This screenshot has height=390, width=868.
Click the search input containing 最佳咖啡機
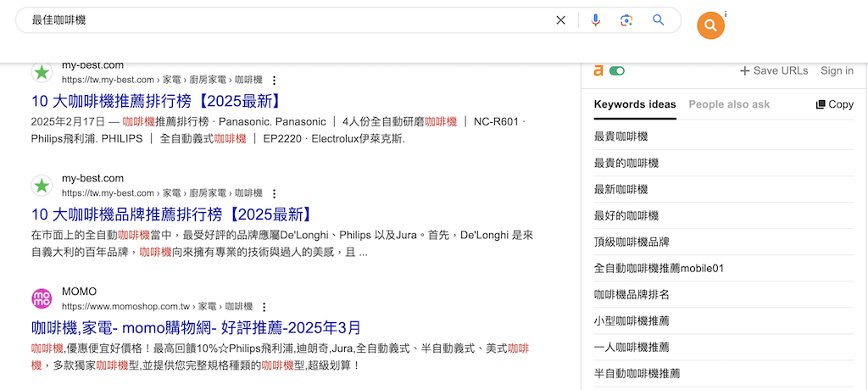coord(288,20)
